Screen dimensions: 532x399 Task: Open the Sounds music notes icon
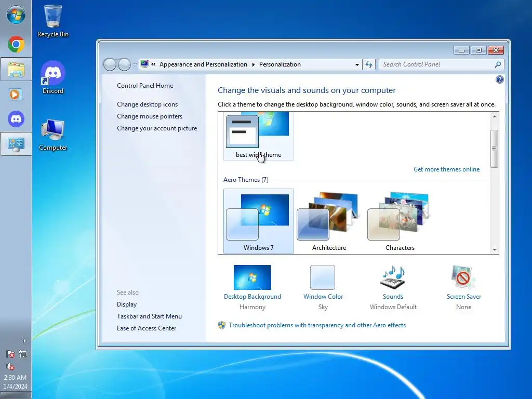tap(393, 277)
